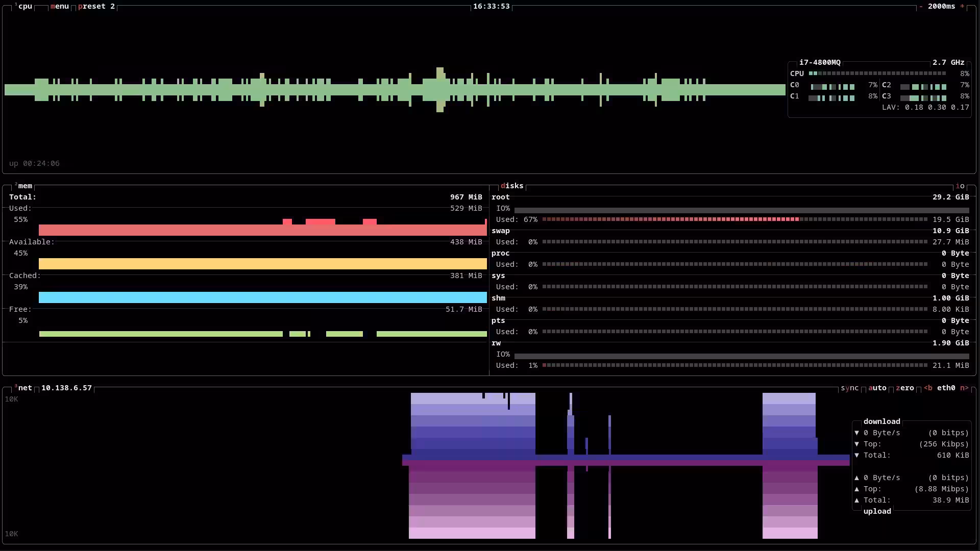Click the total CPU usage meter
The width and height of the screenshot is (980, 551).
pyautogui.click(x=877, y=73)
